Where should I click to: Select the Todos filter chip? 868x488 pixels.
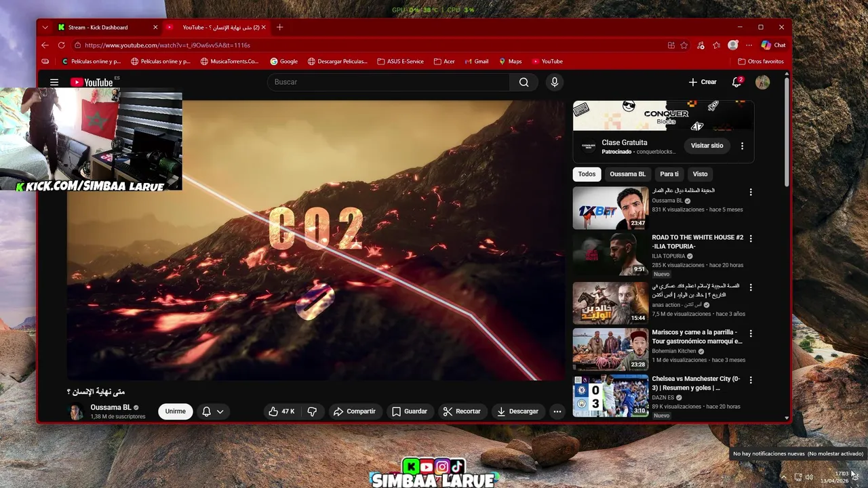(x=587, y=174)
